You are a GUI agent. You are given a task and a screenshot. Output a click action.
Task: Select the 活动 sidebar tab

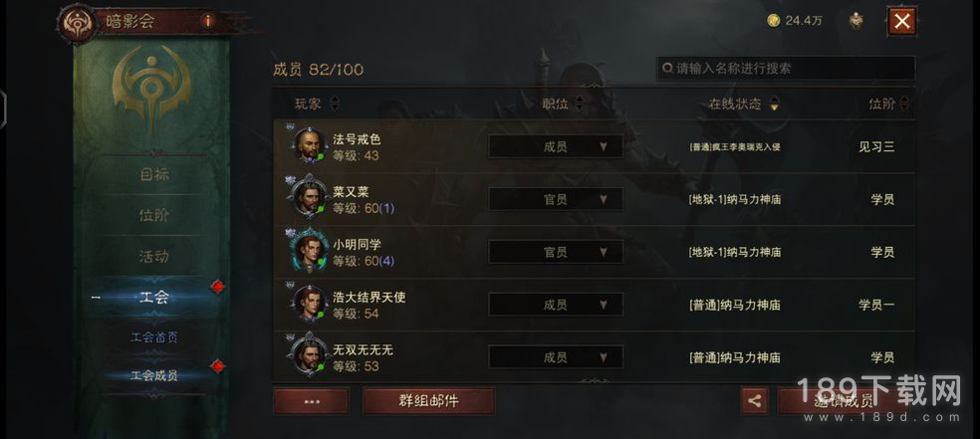click(x=153, y=257)
